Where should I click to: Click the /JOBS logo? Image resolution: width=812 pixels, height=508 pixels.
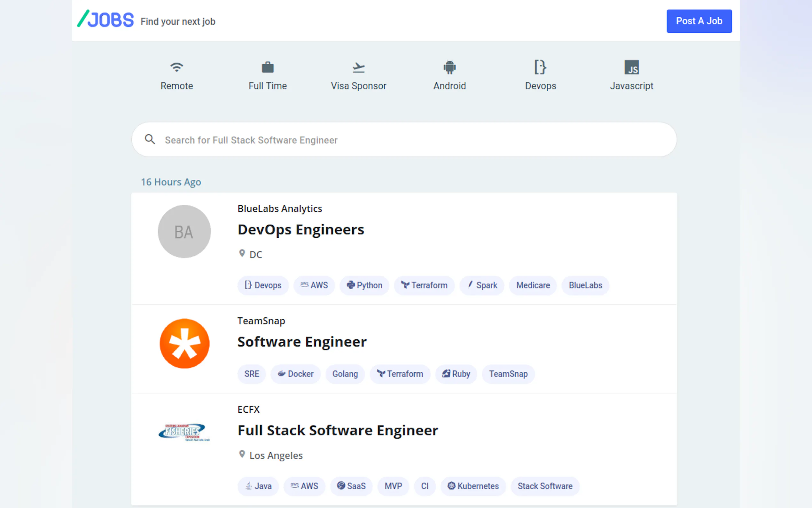(x=105, y=19)
